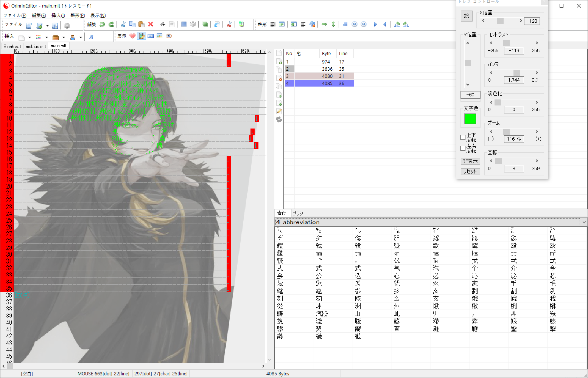The height and width of the screenshot is (378, 588).
Task: Click the red heart icon in display toolbar
Action: click(x=132, y=36)
